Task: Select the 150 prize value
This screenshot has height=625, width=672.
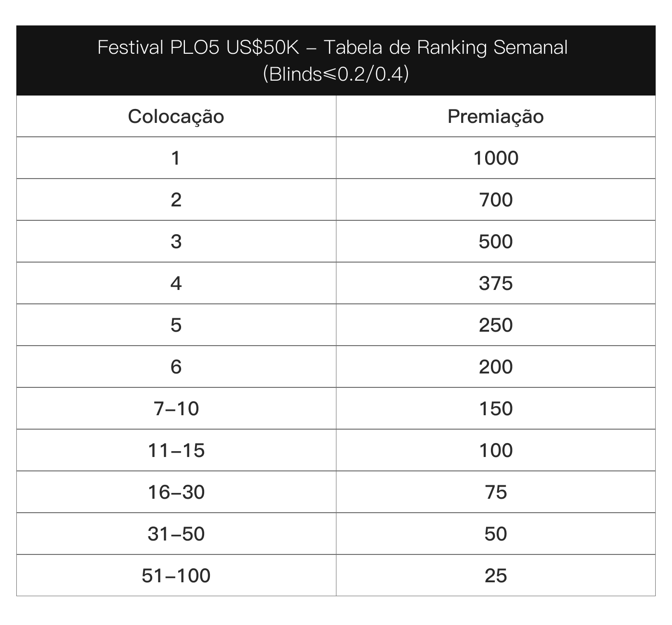Action: coord(496,409)
